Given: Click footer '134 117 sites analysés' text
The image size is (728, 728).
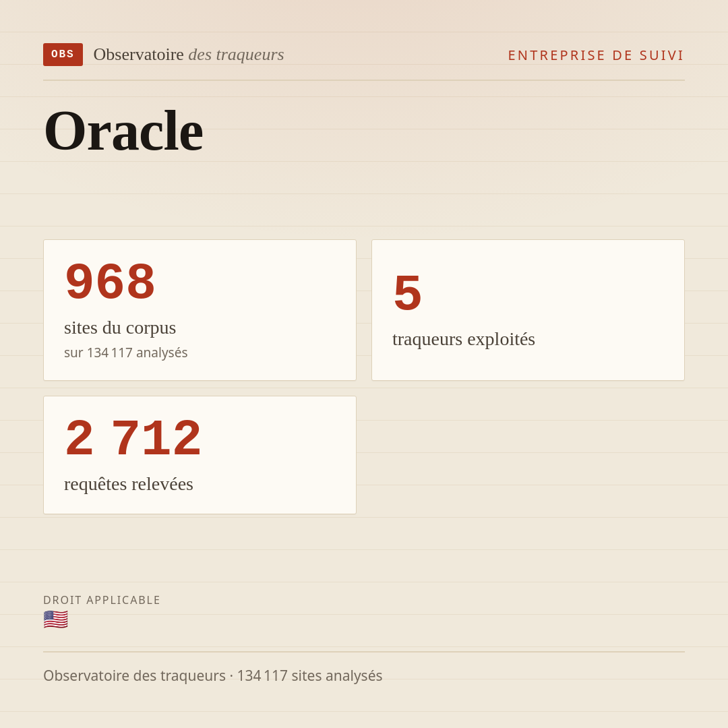Looking at the screenshot, I should pos(309,675).
